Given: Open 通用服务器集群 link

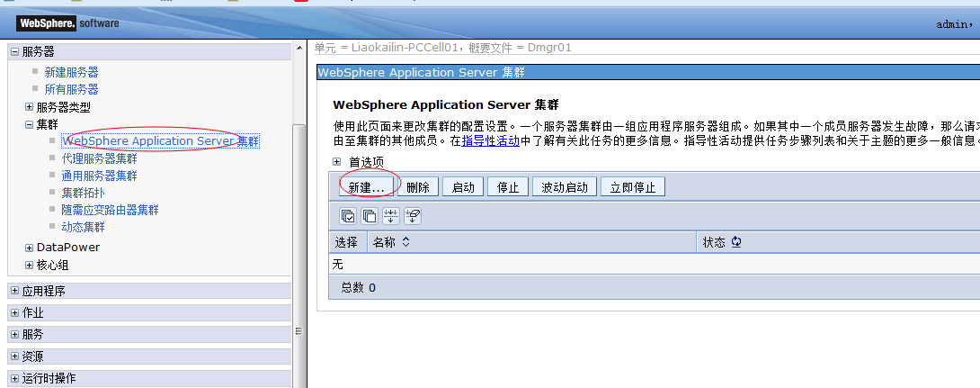Looking at the screenshot, I should [100, 176].
